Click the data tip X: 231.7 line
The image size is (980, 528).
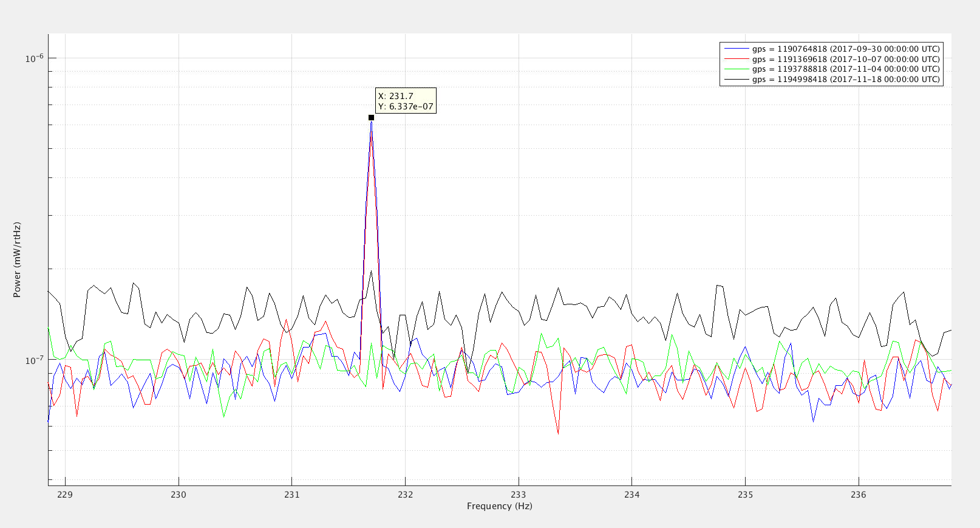coord(395,96)
